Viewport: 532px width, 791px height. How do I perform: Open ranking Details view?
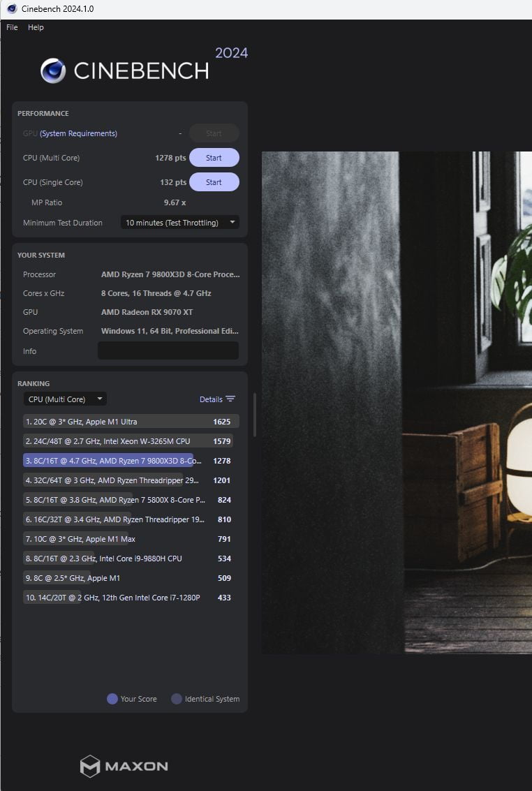pos(217,399)
